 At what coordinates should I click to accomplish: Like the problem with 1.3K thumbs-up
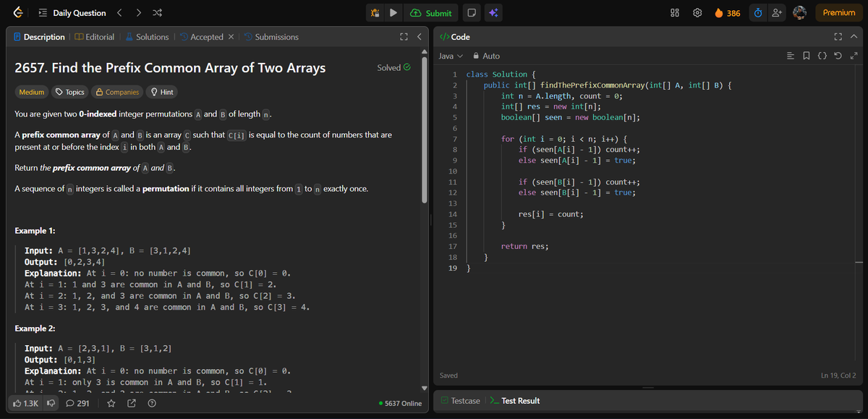point(26,403)
